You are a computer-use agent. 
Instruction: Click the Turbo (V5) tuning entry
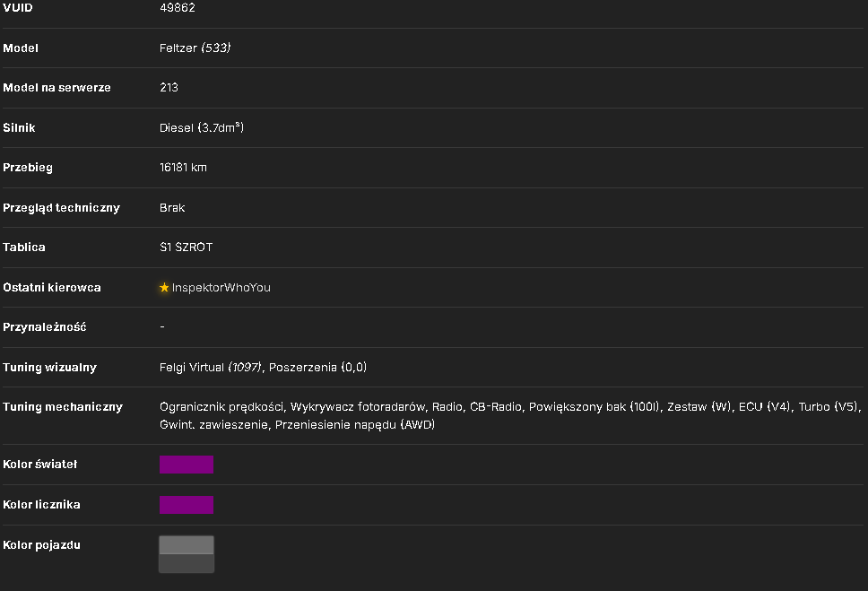tap(829, 407)
